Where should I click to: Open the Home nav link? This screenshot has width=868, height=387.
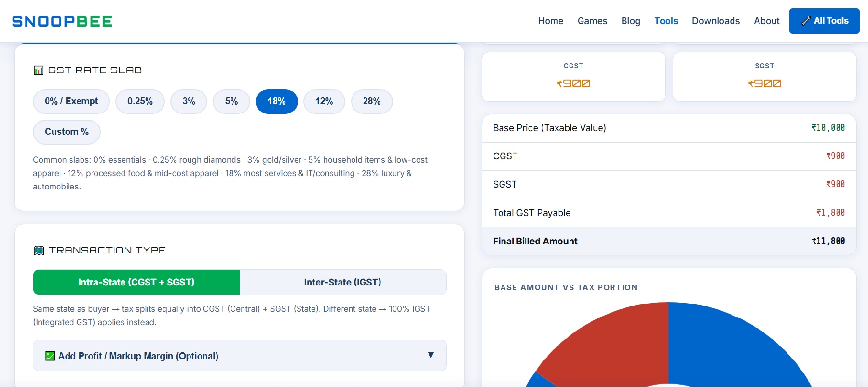tap(551, 21)
